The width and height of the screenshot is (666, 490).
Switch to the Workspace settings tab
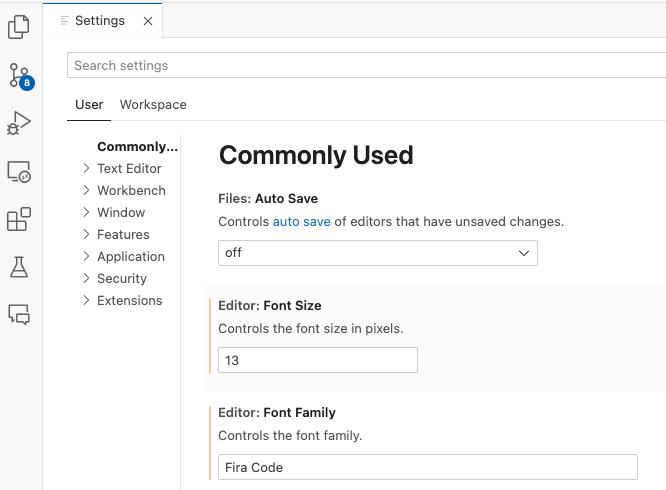(153, 104)
